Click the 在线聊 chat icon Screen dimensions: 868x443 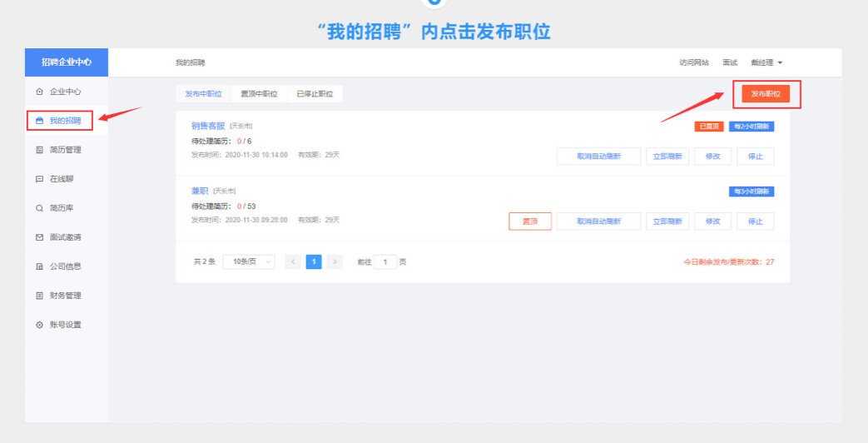tap(39, 179)
